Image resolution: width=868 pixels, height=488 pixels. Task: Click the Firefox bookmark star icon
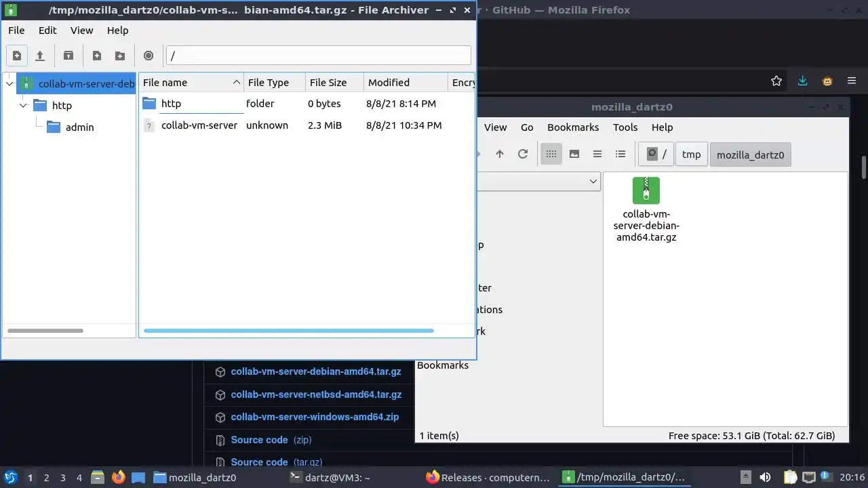776,81
